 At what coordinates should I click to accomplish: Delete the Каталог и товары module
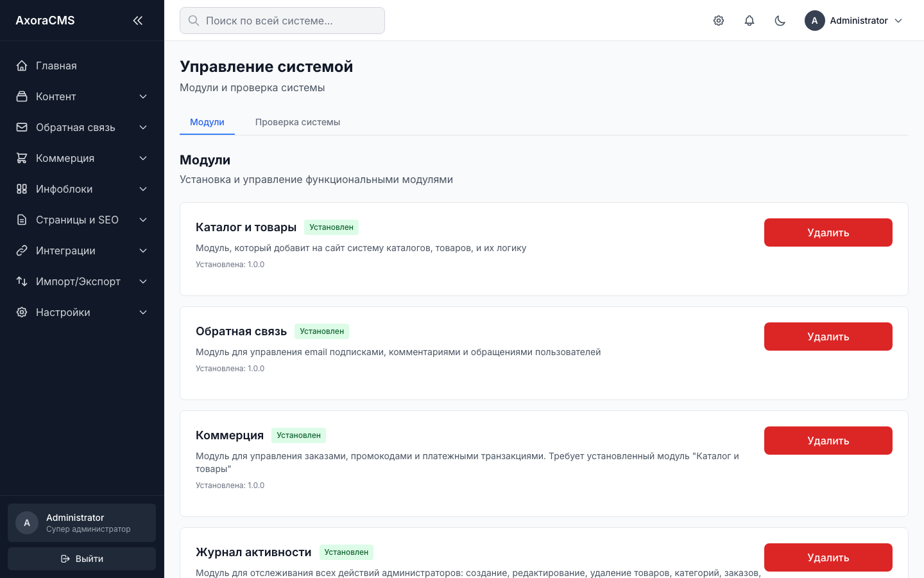click(828, 232)
